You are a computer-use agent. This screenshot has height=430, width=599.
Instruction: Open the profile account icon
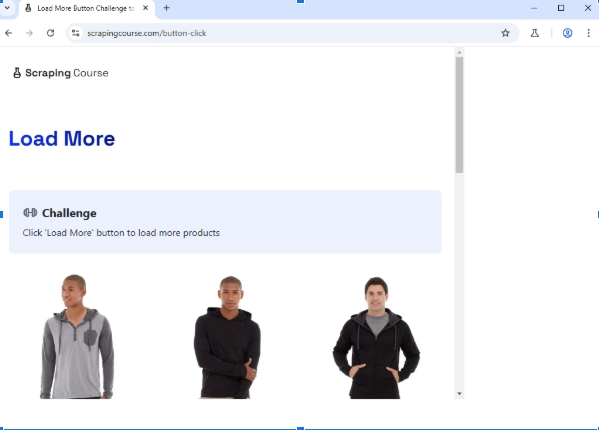click(x=567, y=33)
